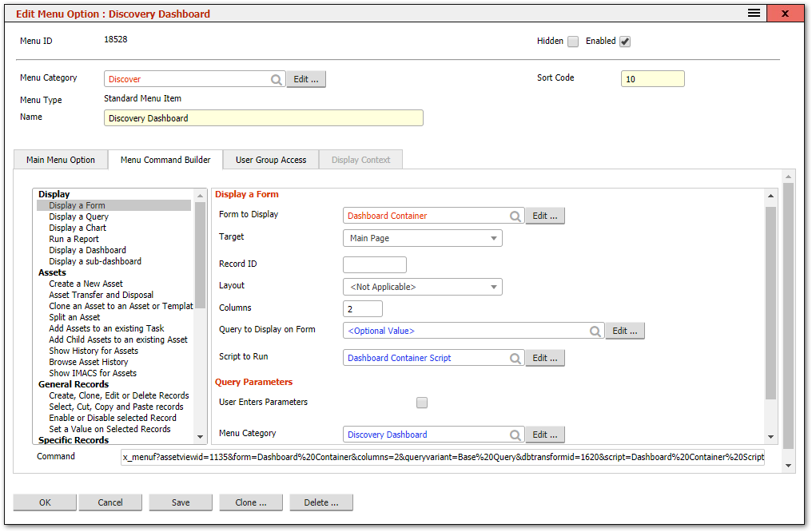Click the Clone button
The width and height of the screenshot is (812, 532).
(x=251, y=502)
